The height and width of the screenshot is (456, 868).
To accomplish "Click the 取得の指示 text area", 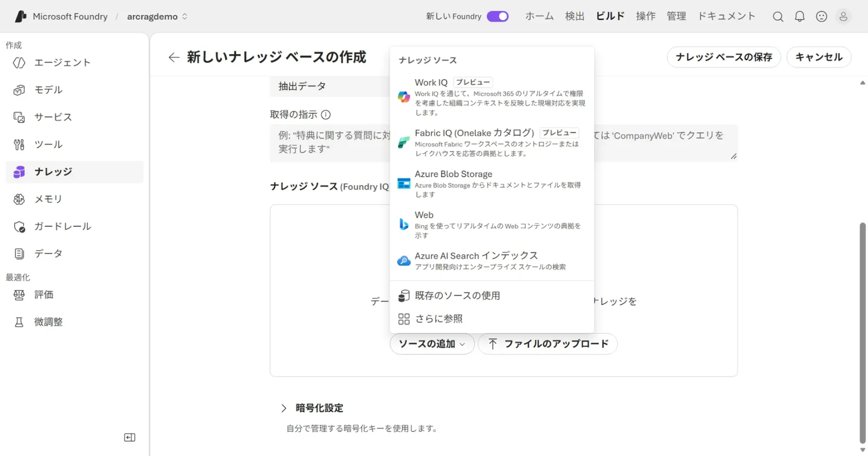I will (x=504, y=143).
